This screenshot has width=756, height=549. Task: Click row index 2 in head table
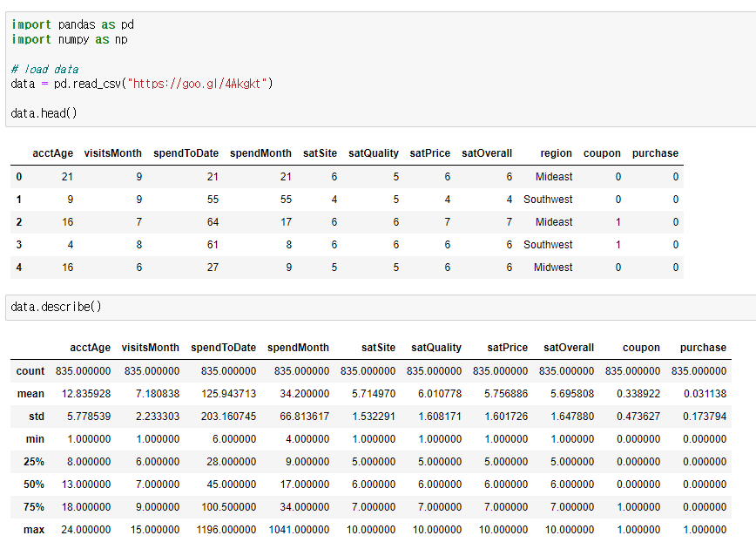(x=19, y=222)
